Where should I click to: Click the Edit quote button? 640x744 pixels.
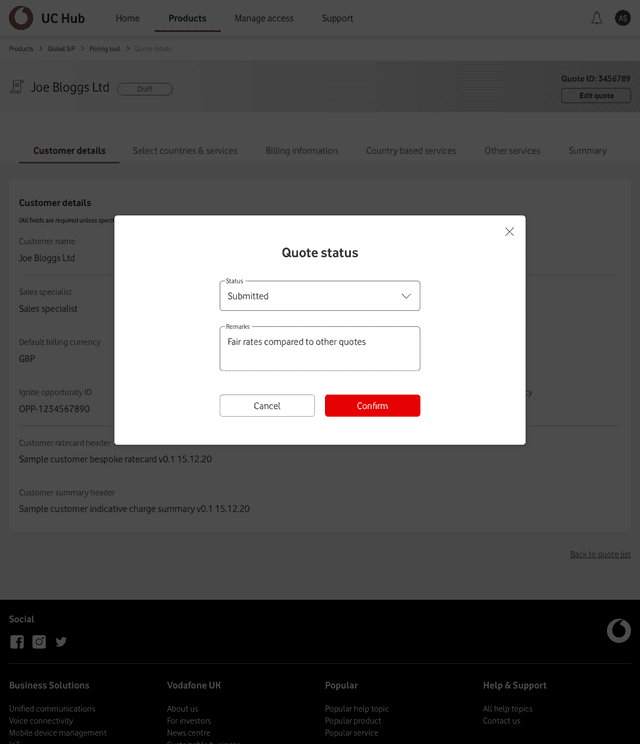click(596, 96)
